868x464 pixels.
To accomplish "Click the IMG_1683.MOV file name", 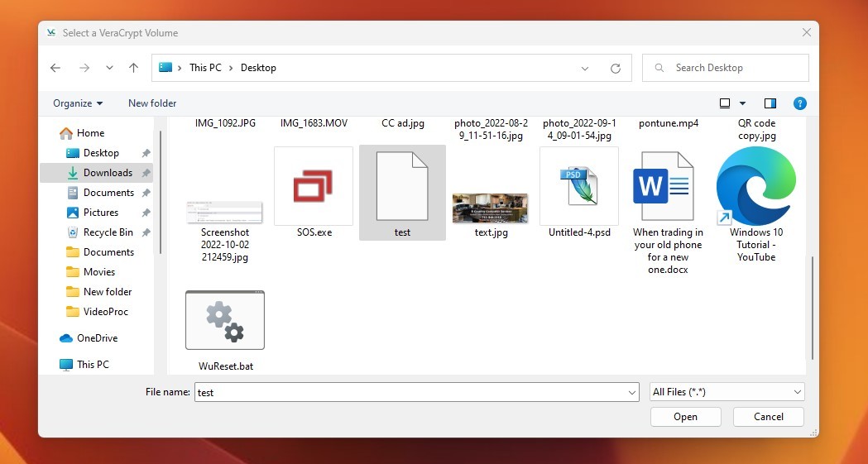I will click(x=314, y=123).
